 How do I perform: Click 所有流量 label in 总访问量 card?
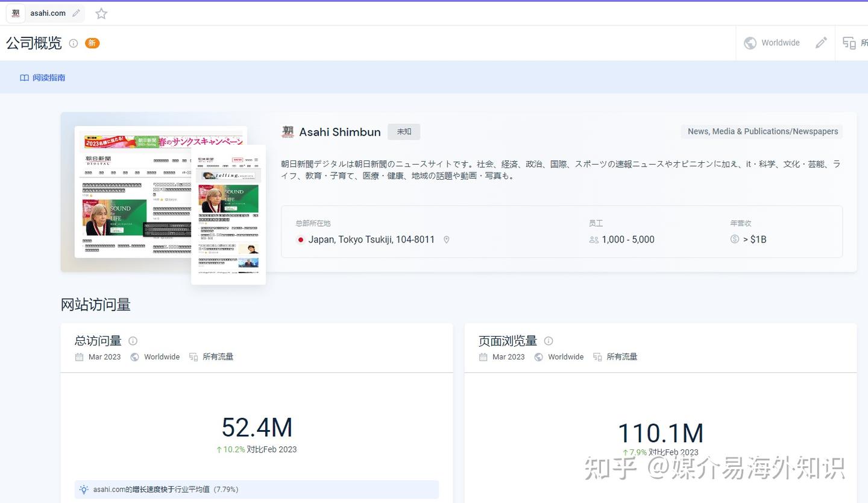pyautogui.click(x=218, y=357)
